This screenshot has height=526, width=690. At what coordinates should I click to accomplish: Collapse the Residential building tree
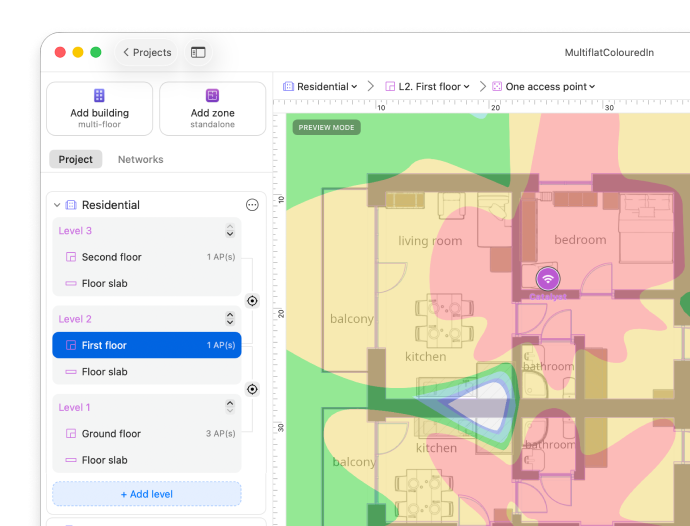57,205
